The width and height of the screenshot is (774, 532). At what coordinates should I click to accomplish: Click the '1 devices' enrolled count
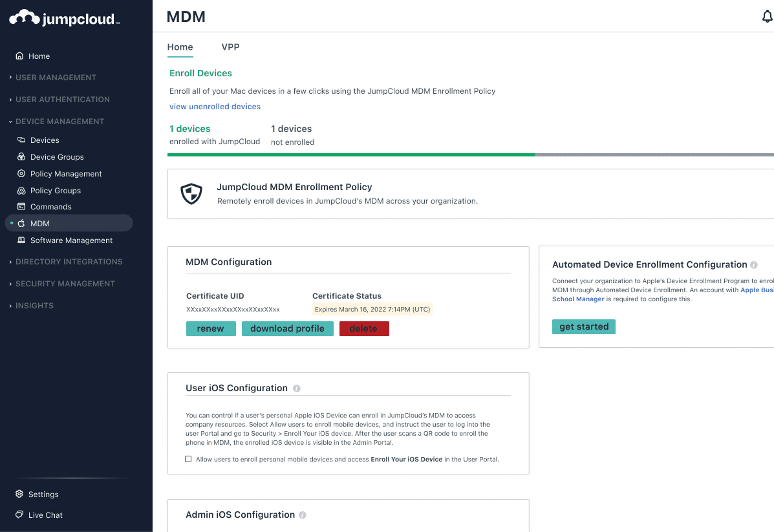pyautogui.click(x=189, y=129)
